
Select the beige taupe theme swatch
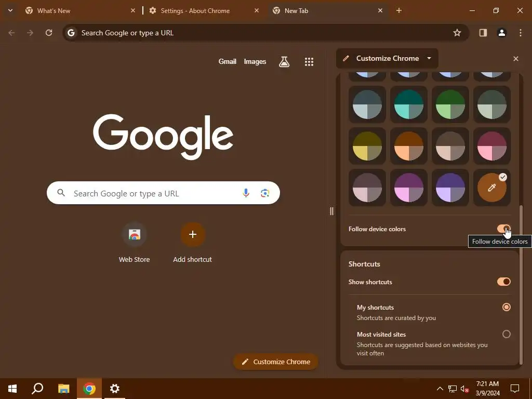450,146
